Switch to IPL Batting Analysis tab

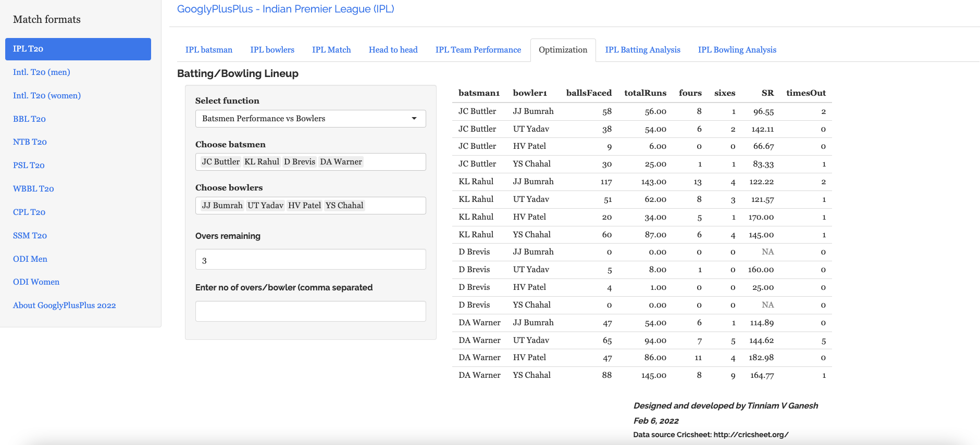pos(642,50)
